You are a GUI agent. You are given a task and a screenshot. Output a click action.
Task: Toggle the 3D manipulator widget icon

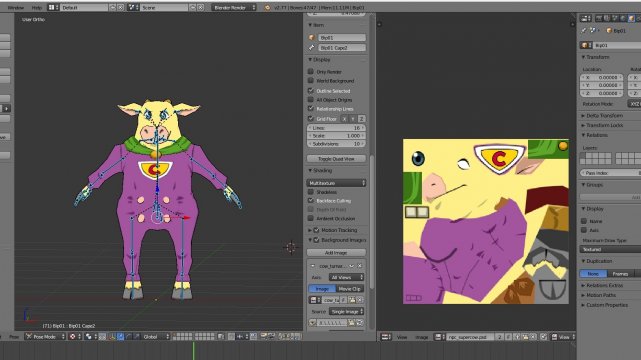112,337
